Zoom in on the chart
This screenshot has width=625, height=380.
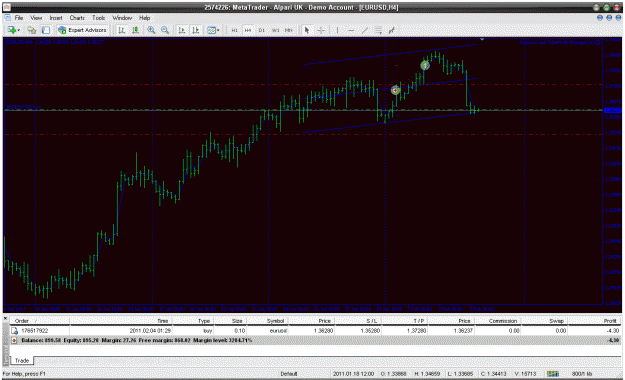[x=151, y=30]
